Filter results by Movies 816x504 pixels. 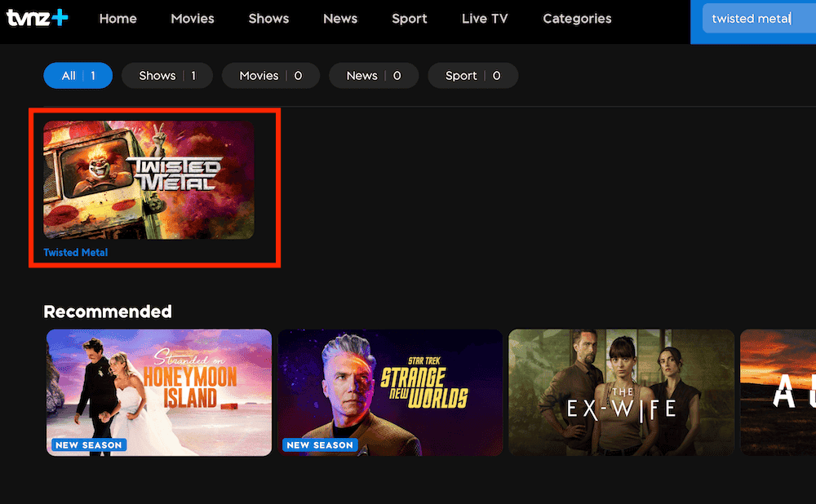click(x=271, y=75)
